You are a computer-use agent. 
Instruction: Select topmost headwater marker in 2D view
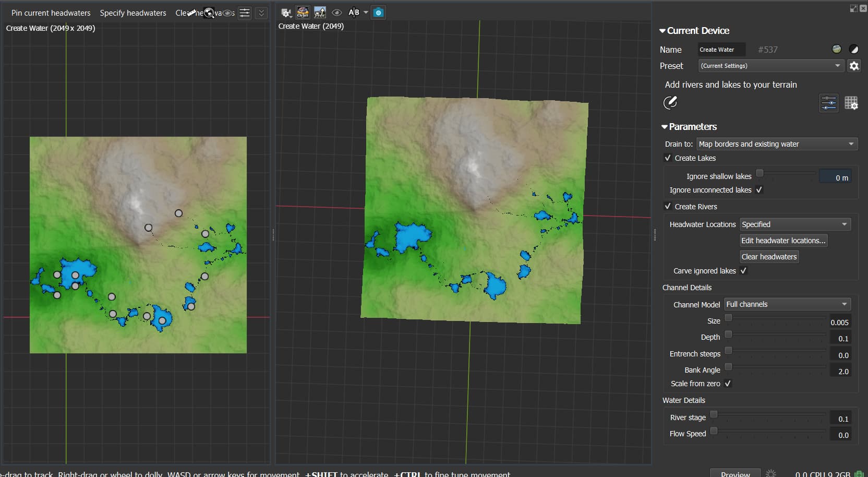coord(178,213)
